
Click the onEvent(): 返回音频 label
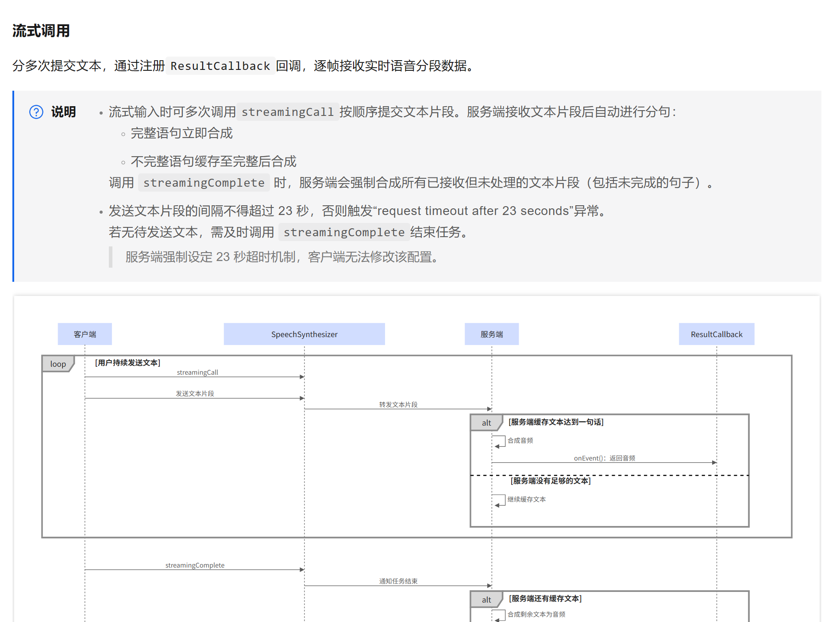605,458
